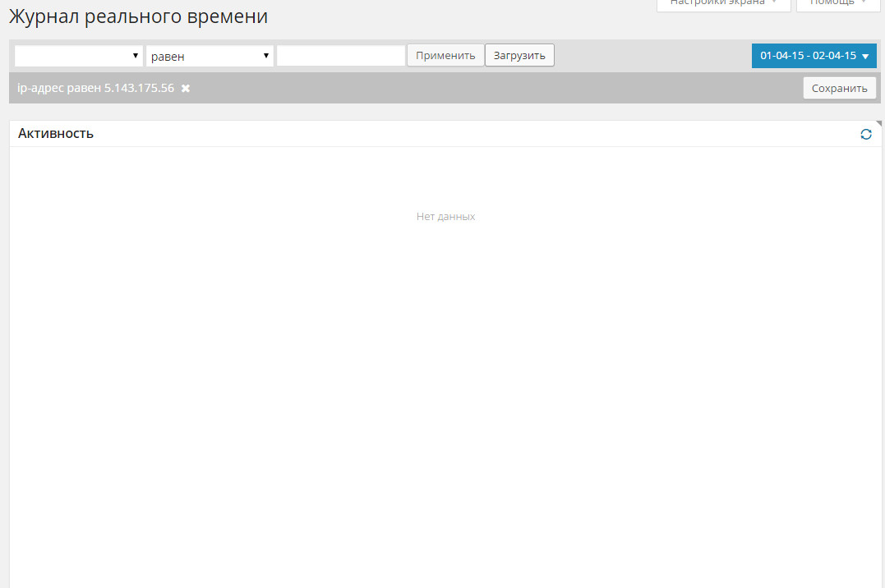This screenshot has width=885, height=588.
Task: Focus the filter value text field
Action: click(341, 56)
